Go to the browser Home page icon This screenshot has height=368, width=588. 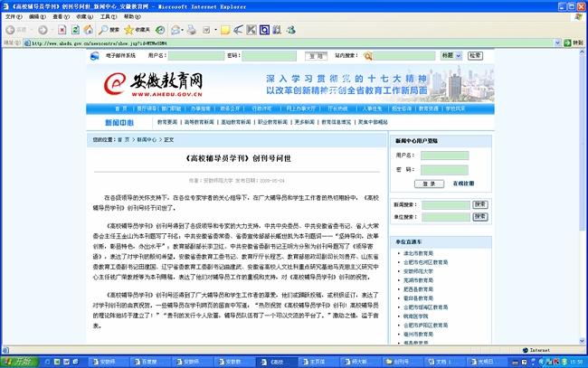89,30
